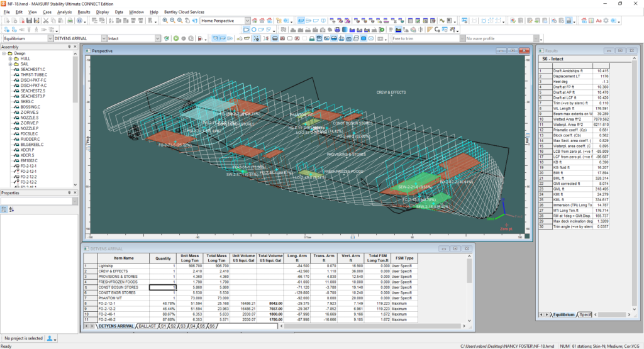644x349 pixels.
Task: Click No project is selected status button
Action: coord(23,338)
